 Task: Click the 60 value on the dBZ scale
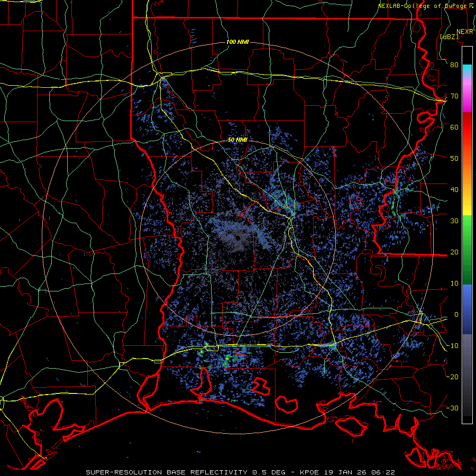pos(454,127)
